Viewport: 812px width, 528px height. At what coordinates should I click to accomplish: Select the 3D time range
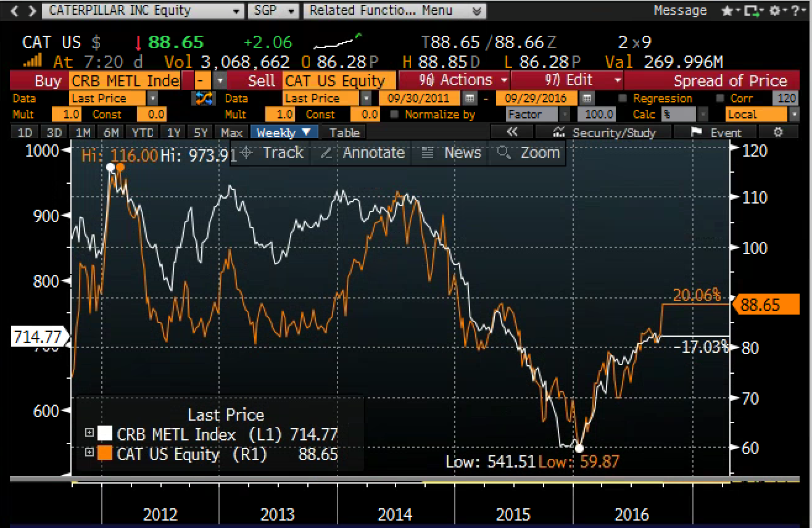[x=54, y=132]
